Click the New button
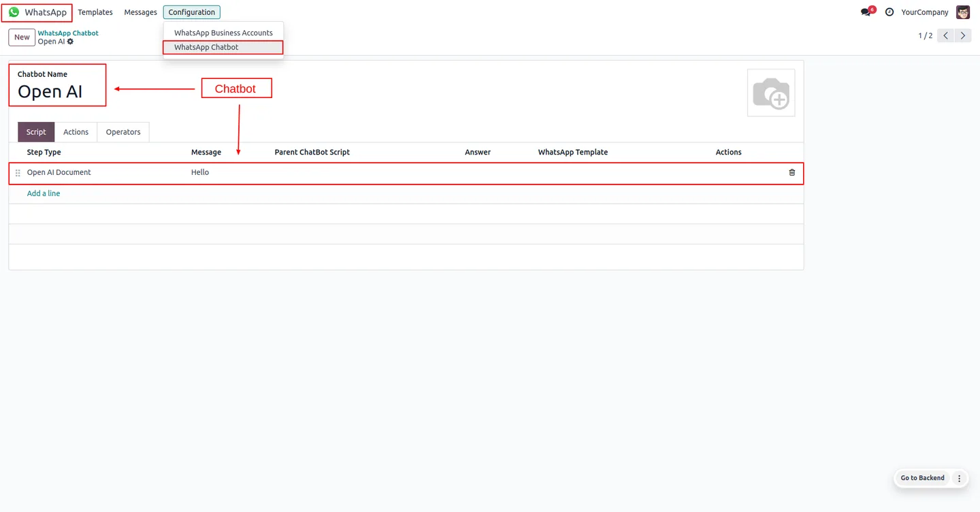980x512 pixels. tap(22, 37)
